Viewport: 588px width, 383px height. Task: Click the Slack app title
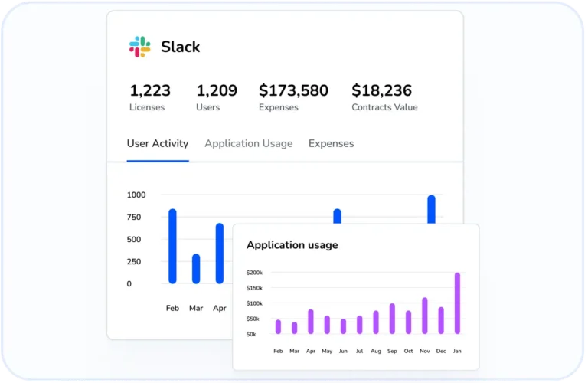coord(181,47)
